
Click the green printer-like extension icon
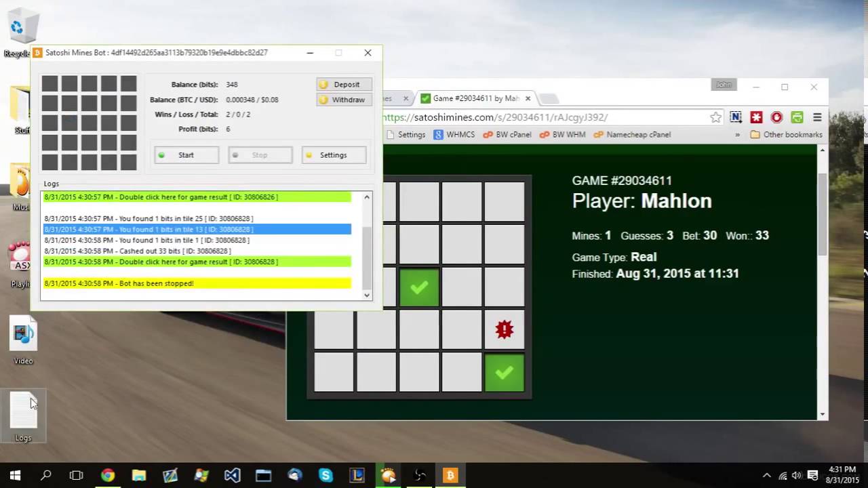pos(797,117)
